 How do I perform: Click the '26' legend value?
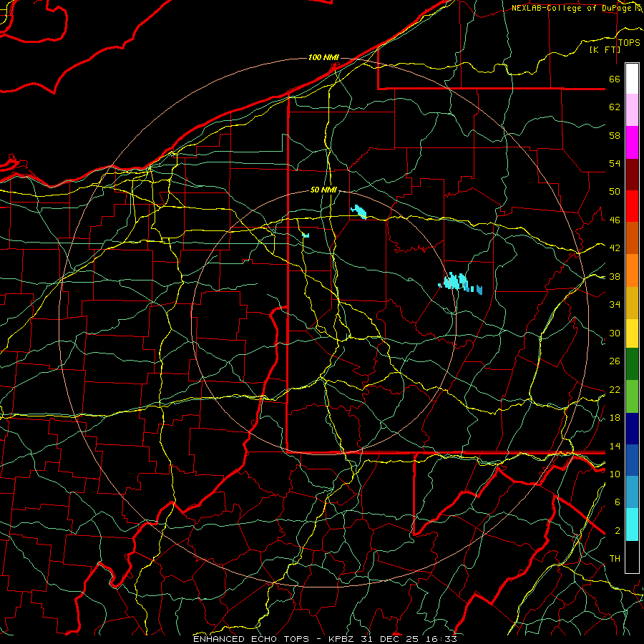(615, 361)
